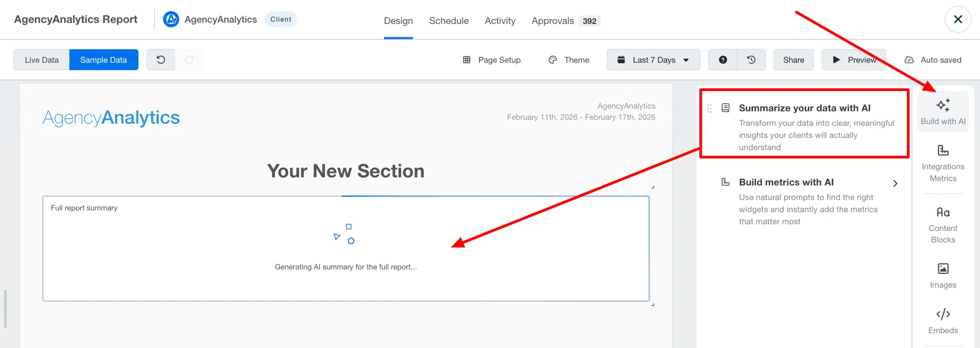Viewport: 980px width, 348px height.
Task: Open the version history clock icon
Action: coord(751,60)
